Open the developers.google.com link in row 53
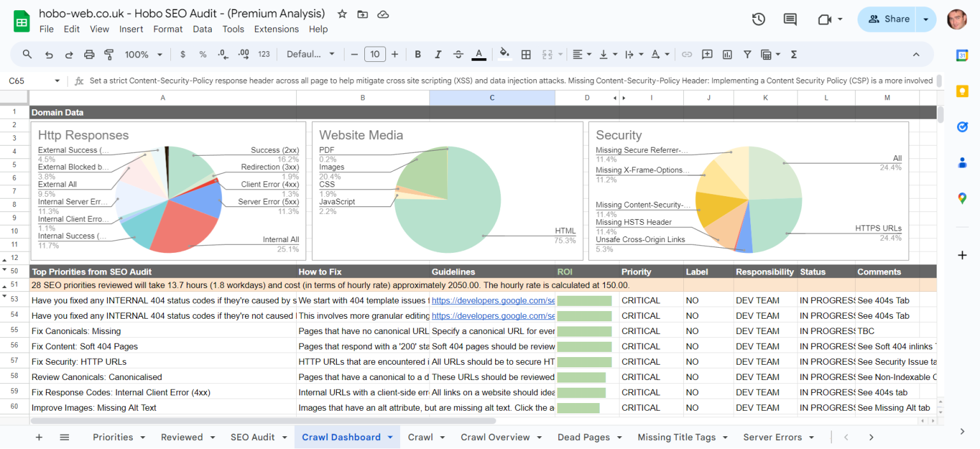 493,300
